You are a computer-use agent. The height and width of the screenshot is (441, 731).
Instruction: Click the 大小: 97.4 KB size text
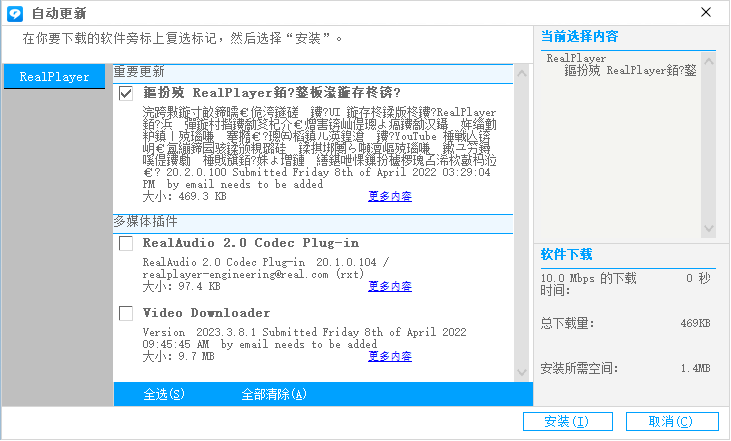(182, 286)
